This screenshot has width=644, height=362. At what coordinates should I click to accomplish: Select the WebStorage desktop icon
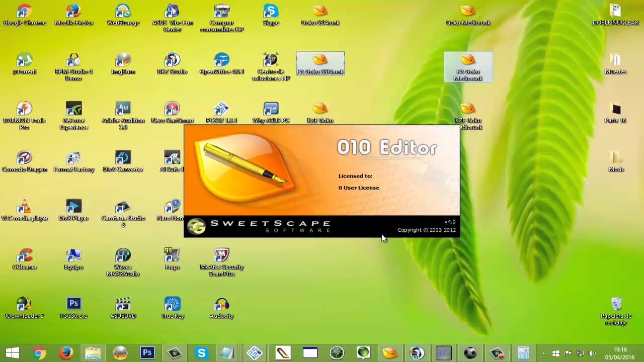pyautogui.click(x=123, y=15)
